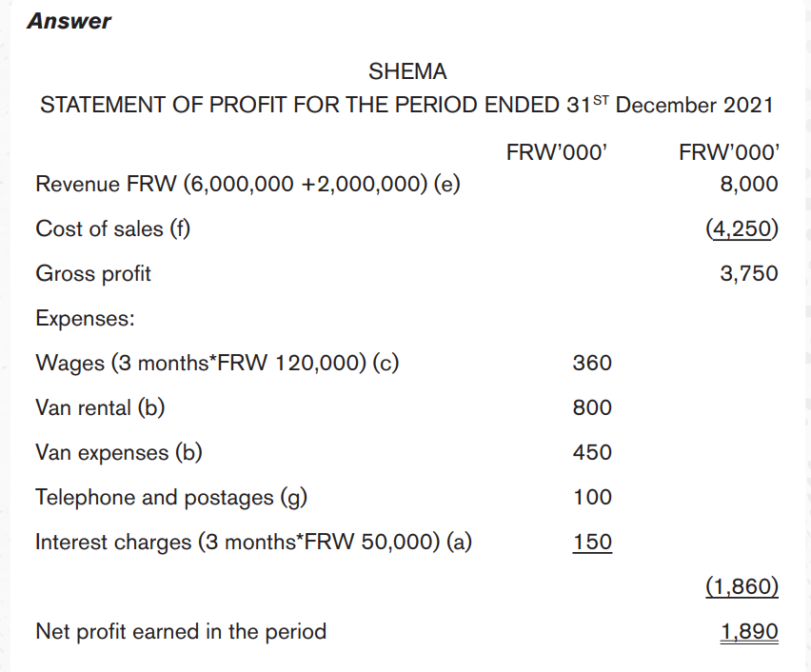Image resolution: width=811 pixels, height=672 pixels.
Task: Click the second FRW'000' column header
Action: (x=729, y=152)
